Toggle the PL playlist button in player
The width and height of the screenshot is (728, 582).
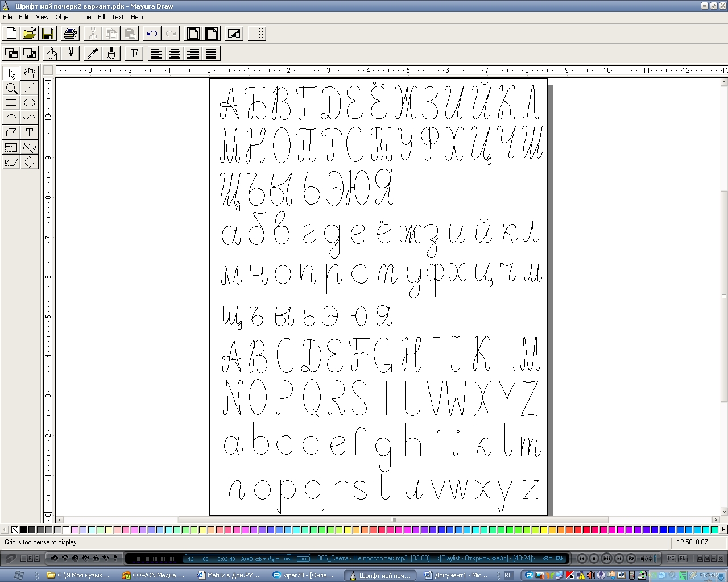(x=682, y=558)
